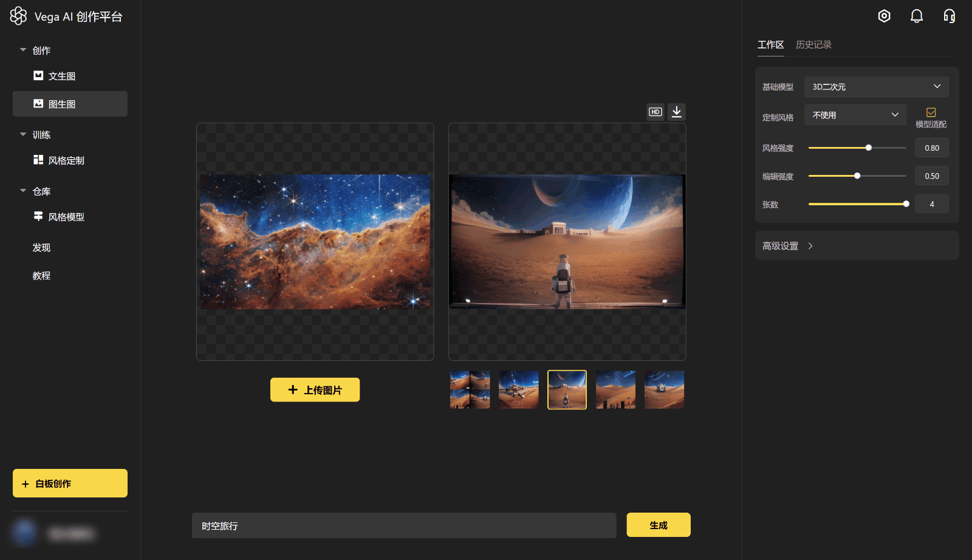The width and height of the screenshot is (972, 560).
Task: Click the blurred username text
Action: pyautogui.click(x=72, y=534)
